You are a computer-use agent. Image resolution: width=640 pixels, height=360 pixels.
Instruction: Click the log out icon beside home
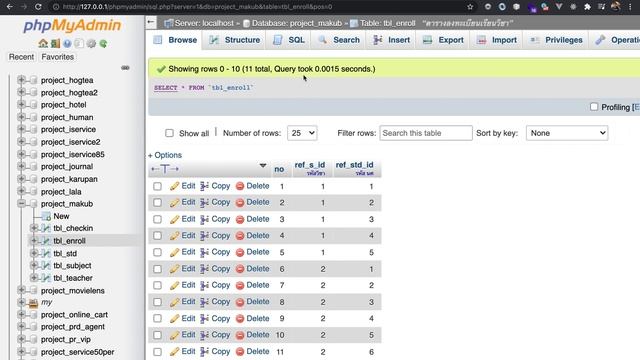[x=55, y=43]
